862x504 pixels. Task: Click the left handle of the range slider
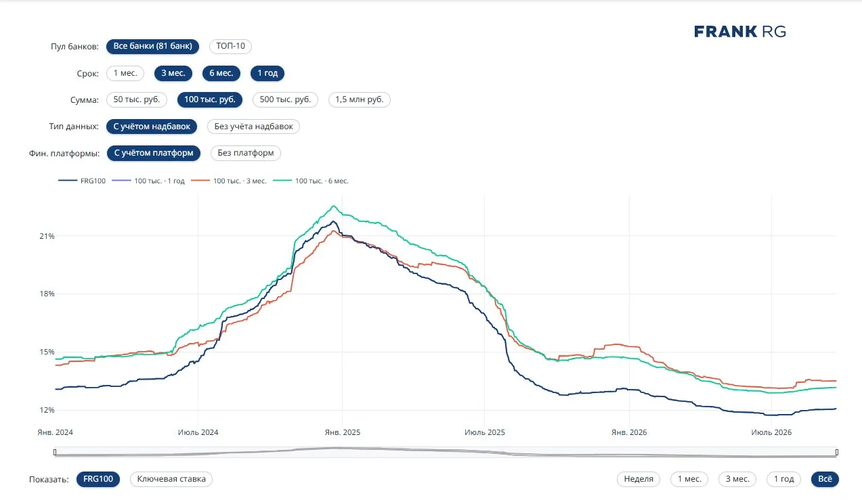click(x=56, y=452)
